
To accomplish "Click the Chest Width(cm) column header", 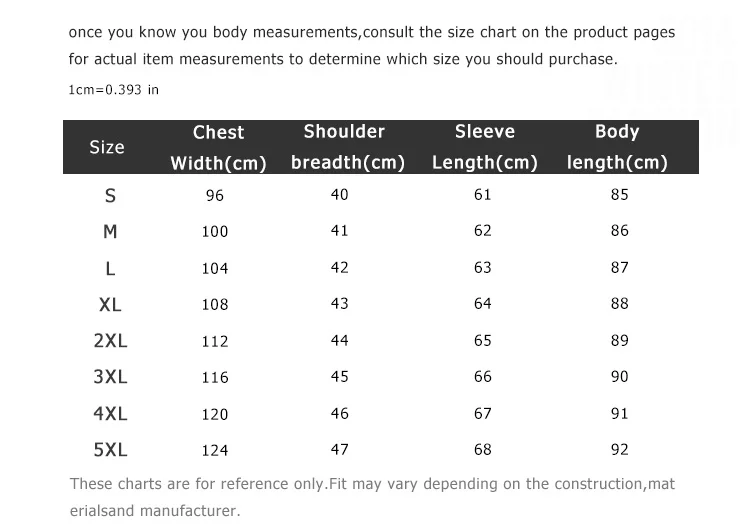I will tap(218, 147).
